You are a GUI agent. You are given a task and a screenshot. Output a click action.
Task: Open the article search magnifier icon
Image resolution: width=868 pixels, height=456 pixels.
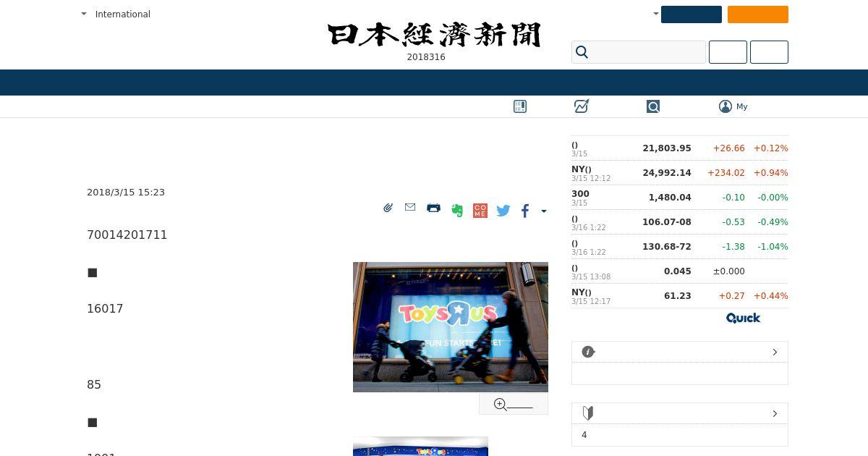[653, 106]
